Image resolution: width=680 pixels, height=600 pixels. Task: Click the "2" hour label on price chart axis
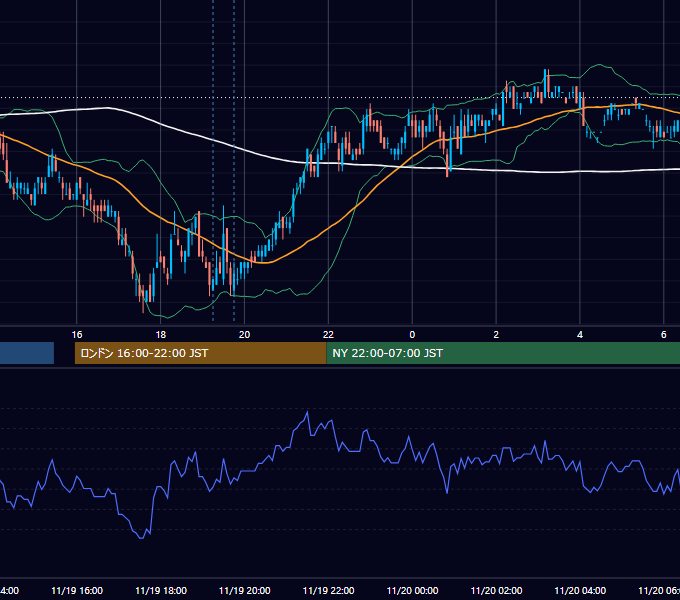click(x=496, y=335)
